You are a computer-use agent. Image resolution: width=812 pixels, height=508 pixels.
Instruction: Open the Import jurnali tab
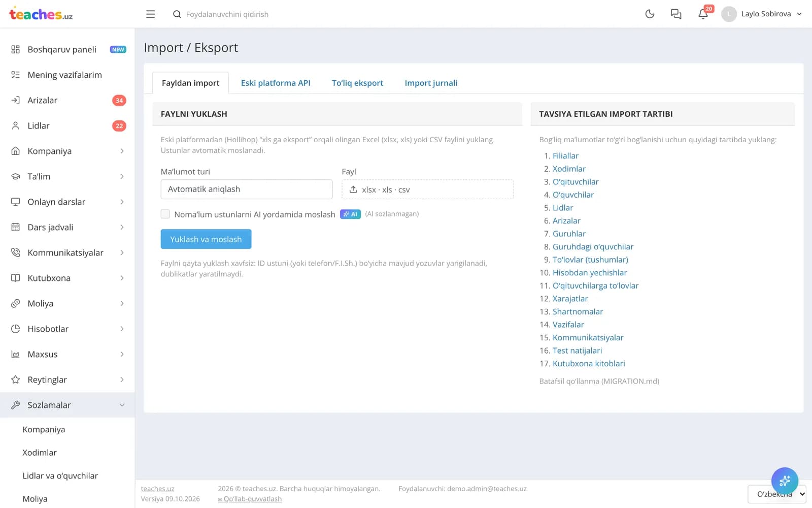(431, 83)
